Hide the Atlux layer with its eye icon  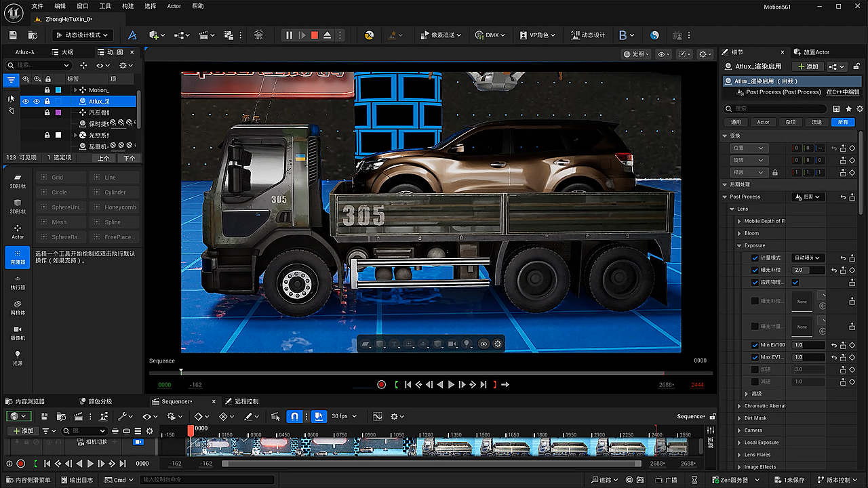tap(25, 102)
